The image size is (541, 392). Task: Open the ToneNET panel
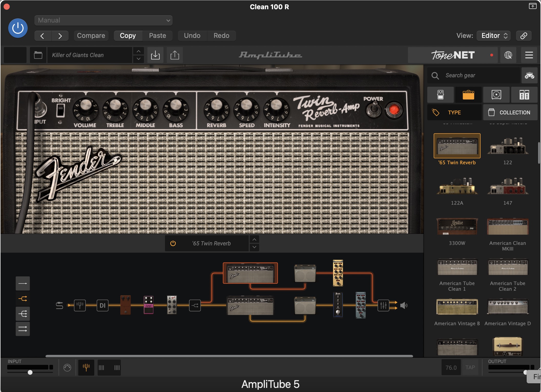point(453,55)
